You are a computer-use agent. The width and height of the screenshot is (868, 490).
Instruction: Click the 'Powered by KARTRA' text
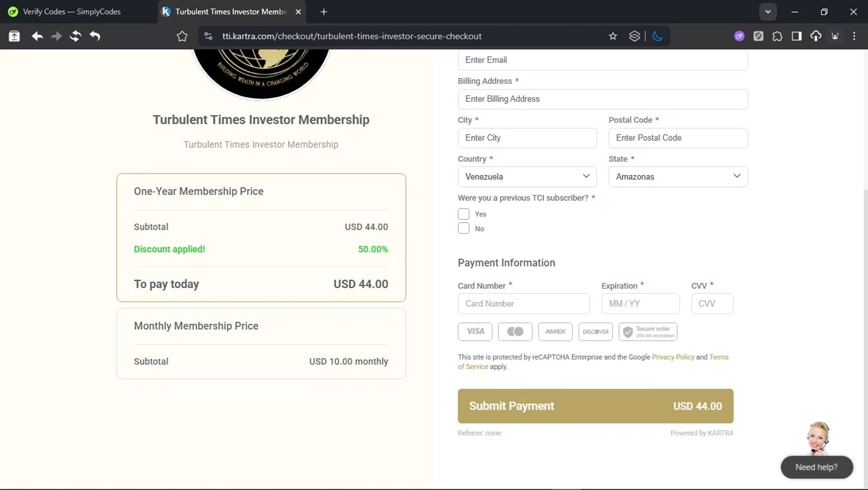702,433
